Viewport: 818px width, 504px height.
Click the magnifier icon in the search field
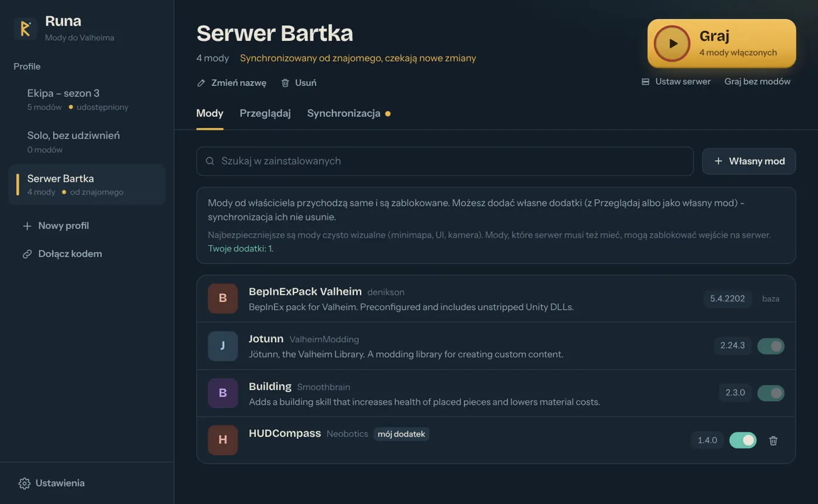[x=210, y=161]
